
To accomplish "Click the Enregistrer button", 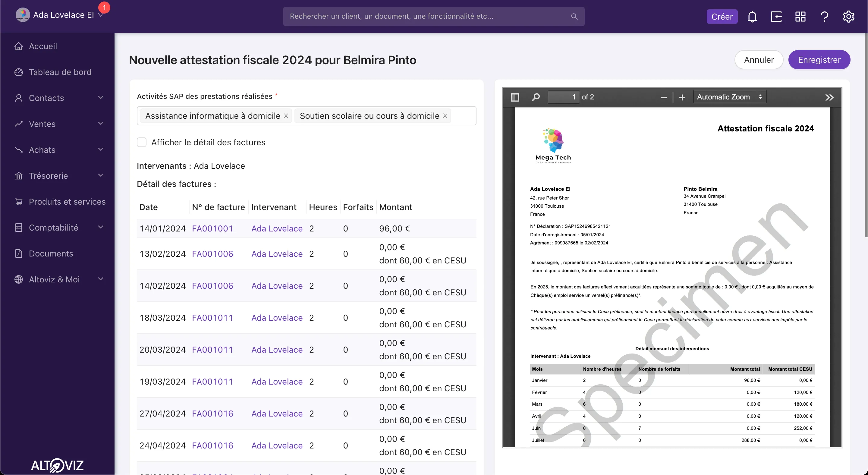I will coord(819,60).
